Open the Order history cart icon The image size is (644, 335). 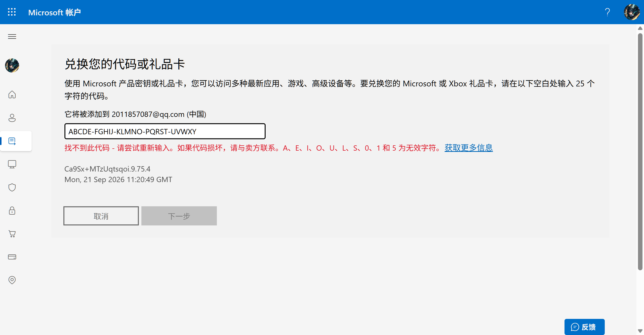pos(12,234)
